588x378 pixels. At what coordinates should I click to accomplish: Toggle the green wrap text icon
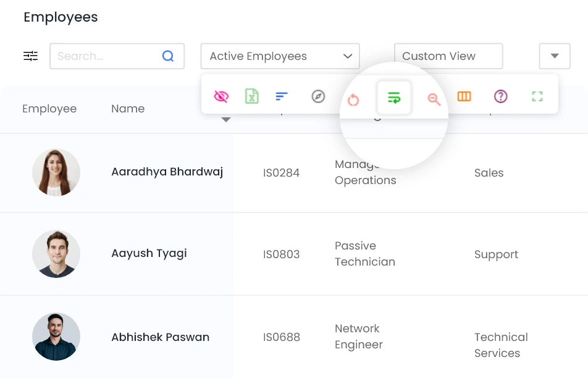pyautogui.click(x=394, y=98)
